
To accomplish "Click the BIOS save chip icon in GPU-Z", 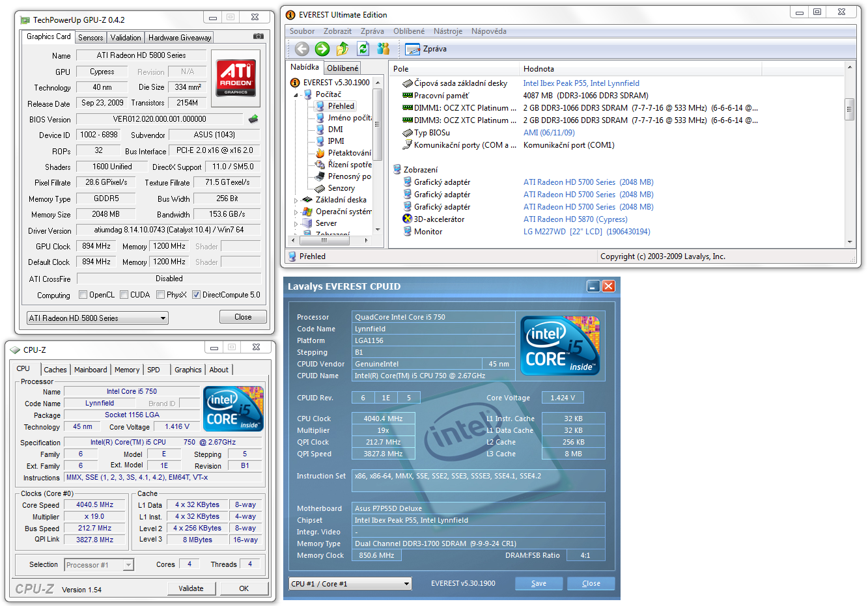I will coord(253,118).
